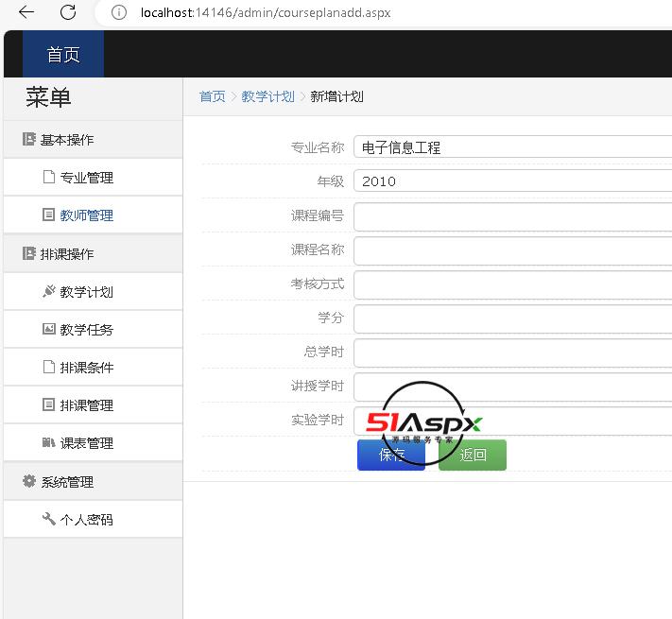Click the 基本操作 section icon
The width and height of the screenshot is (672, 619).
pos(28,140)
